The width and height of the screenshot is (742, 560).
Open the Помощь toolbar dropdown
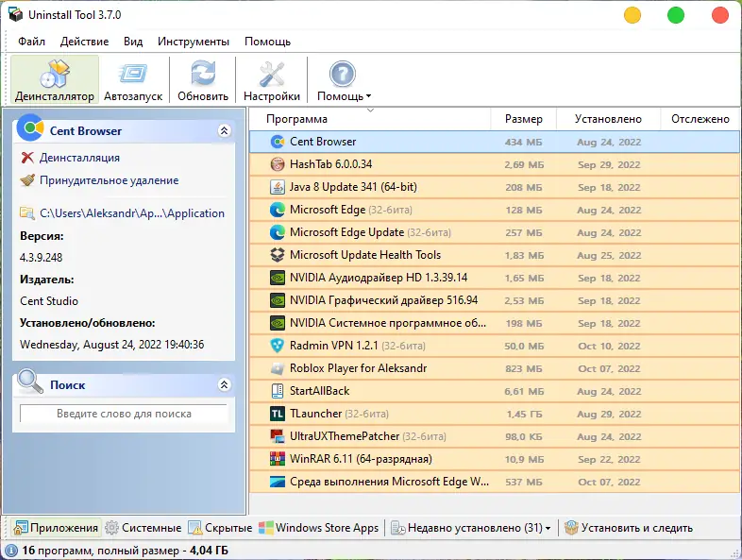coord(343,79)
